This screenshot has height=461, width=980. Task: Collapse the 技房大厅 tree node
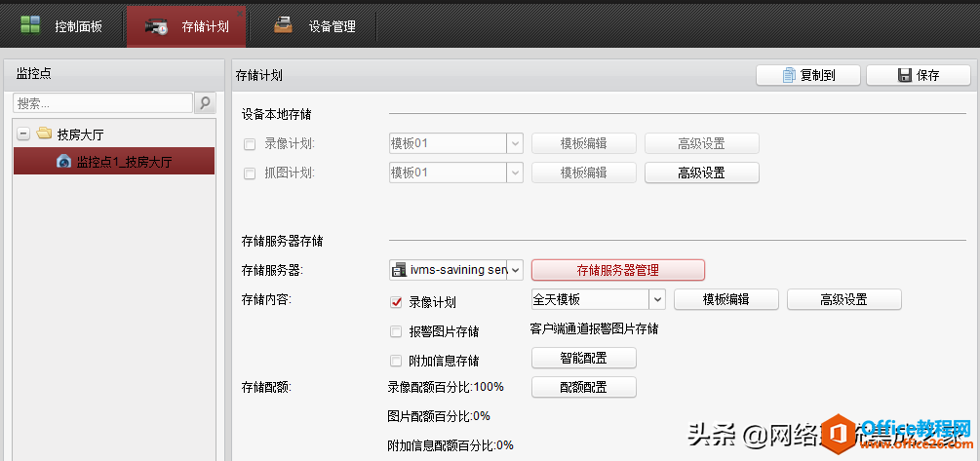click(23, 134)
